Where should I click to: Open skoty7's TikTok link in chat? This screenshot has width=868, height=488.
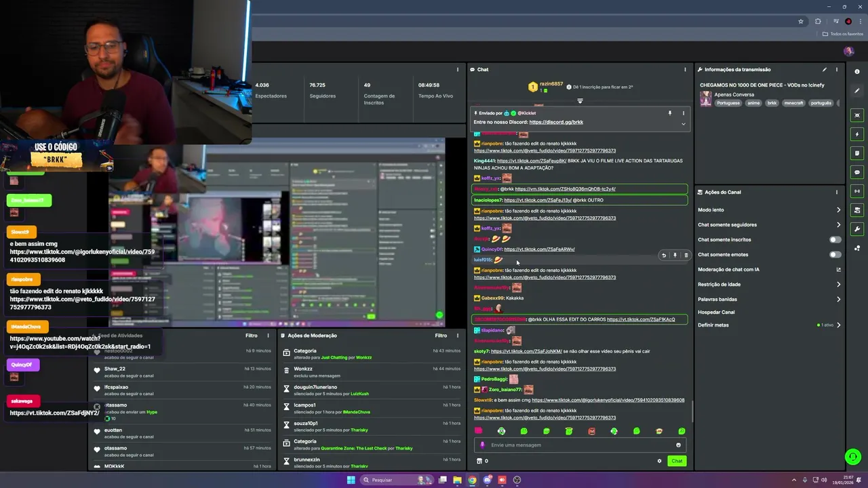526,351
